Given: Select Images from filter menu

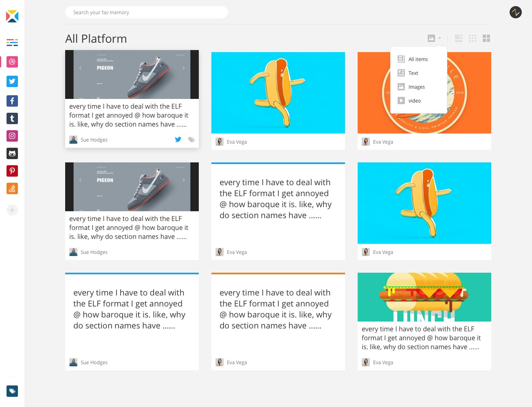Looking at the screenshot, I should tap(419, 87).
